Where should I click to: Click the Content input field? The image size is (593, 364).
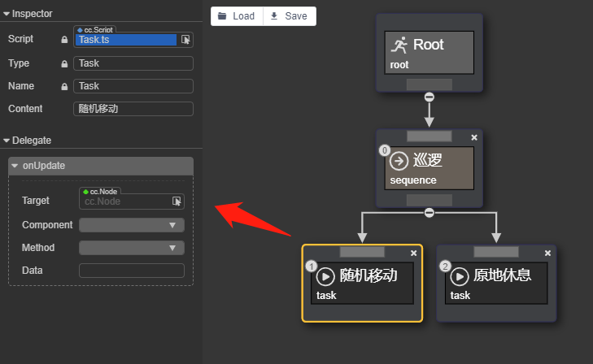[133, 109]
